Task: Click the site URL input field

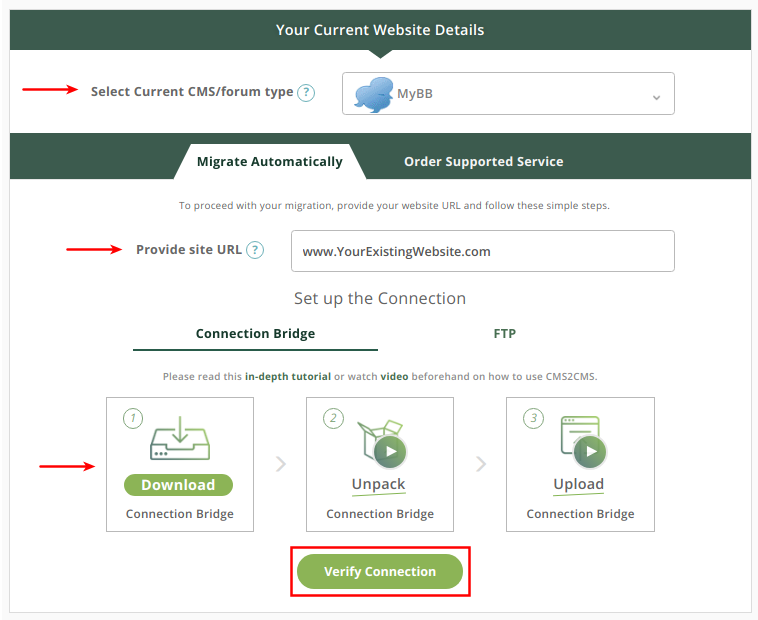Action: click(x=482, y=251)
